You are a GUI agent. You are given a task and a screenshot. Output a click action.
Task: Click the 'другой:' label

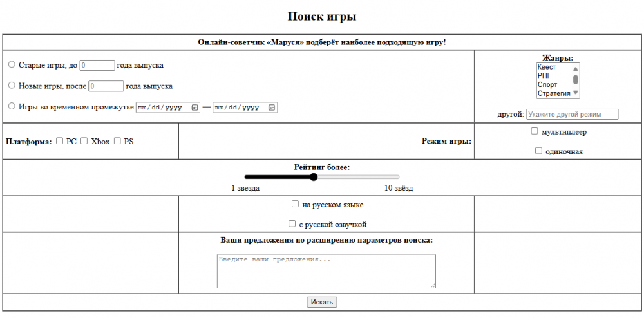point(511,115)
